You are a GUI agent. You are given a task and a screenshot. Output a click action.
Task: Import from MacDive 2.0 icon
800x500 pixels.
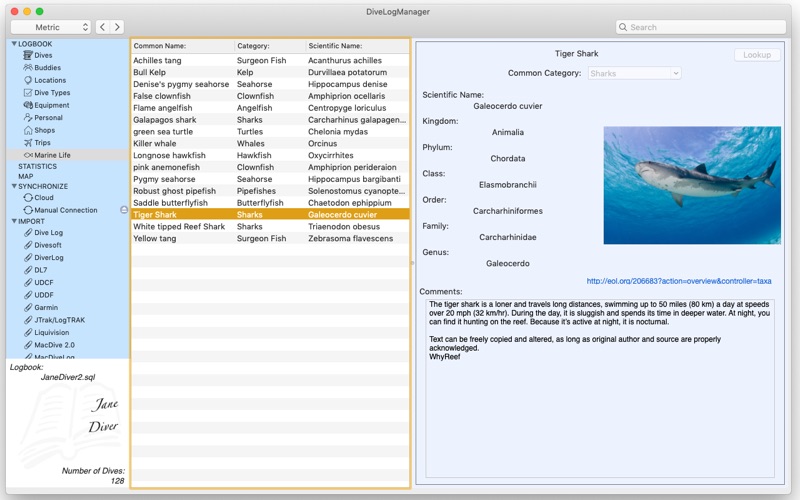pyautogui.click(x=28, y=345)
